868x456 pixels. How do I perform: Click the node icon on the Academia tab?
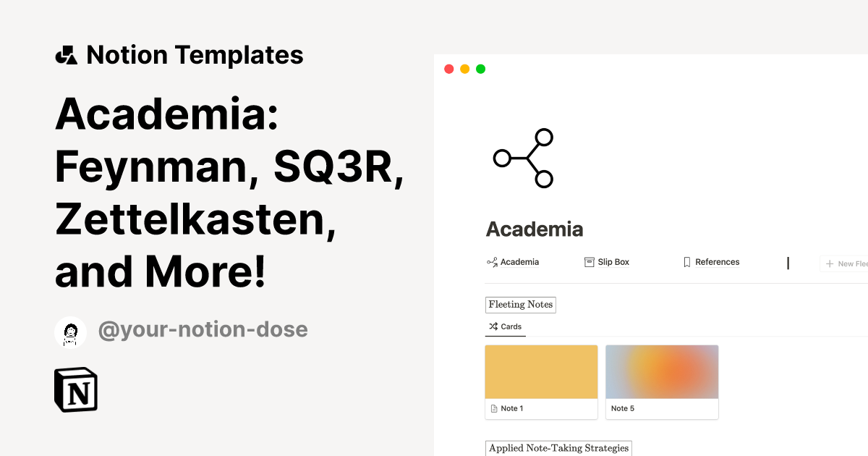491,261
